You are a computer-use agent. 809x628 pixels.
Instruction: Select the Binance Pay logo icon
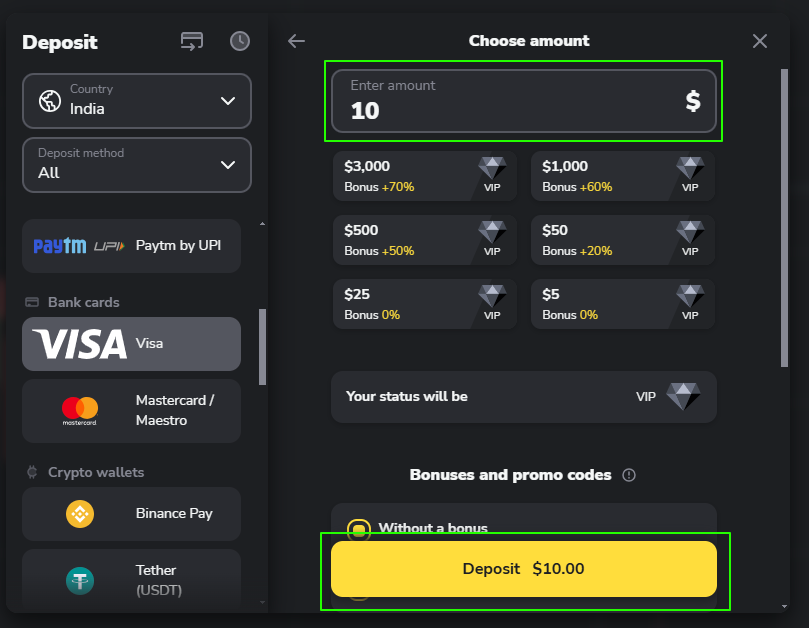click(x=80, y=514)
